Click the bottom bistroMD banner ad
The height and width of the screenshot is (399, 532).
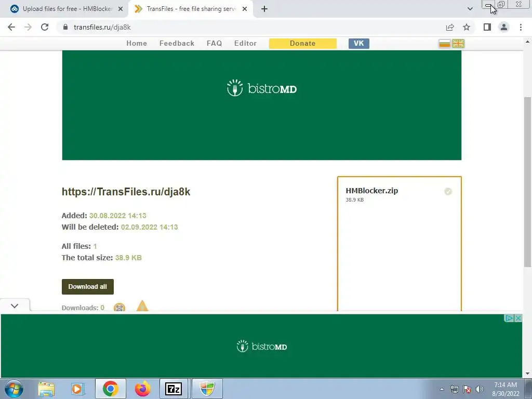[x=261, y=346]
